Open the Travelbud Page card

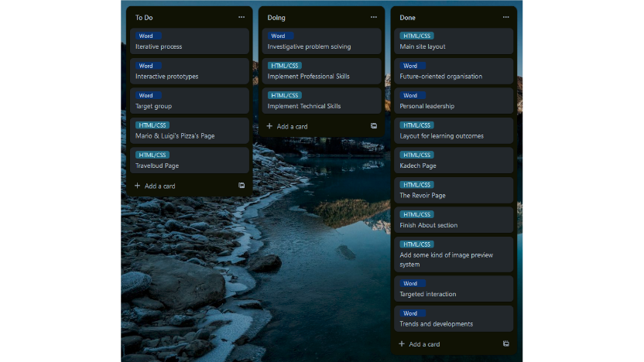click(x=190, y=160)
